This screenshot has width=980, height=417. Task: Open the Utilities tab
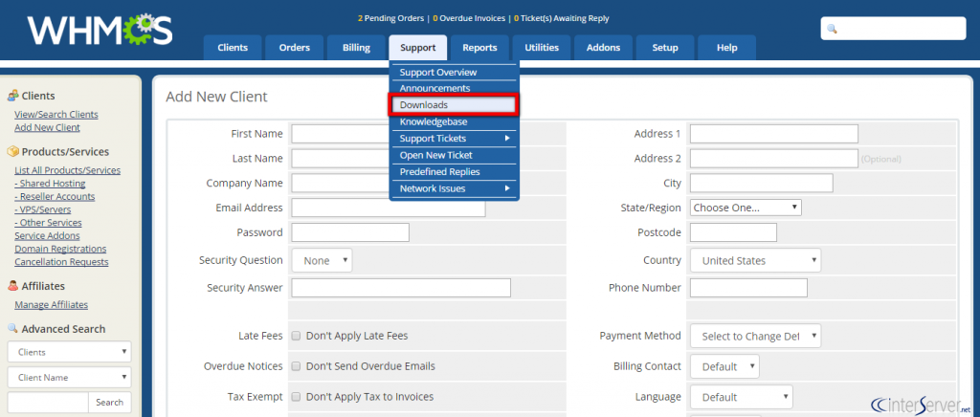point(542,48)
